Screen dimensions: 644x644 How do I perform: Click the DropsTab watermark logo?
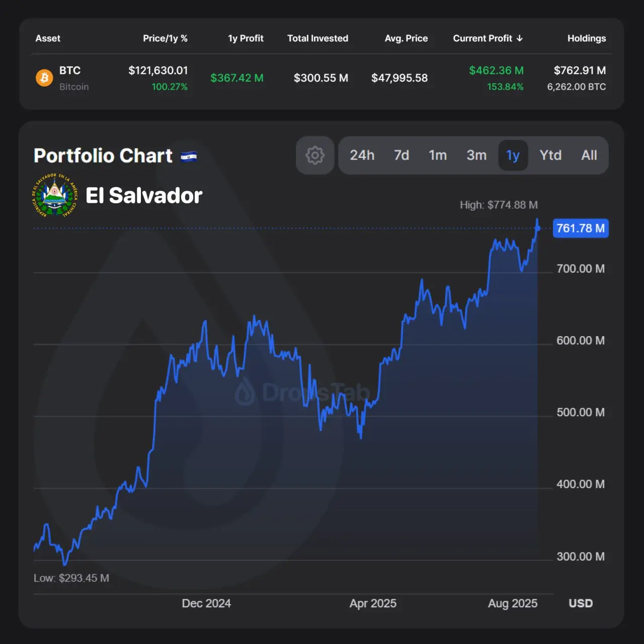click(245, 392)
